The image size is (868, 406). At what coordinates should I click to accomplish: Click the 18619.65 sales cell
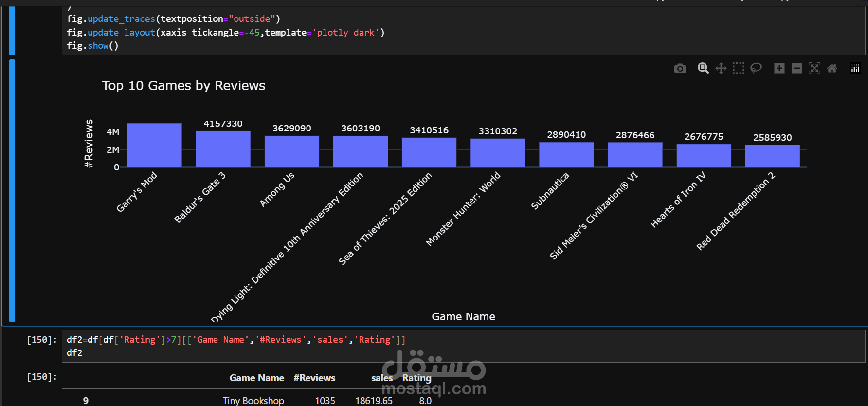374,401
